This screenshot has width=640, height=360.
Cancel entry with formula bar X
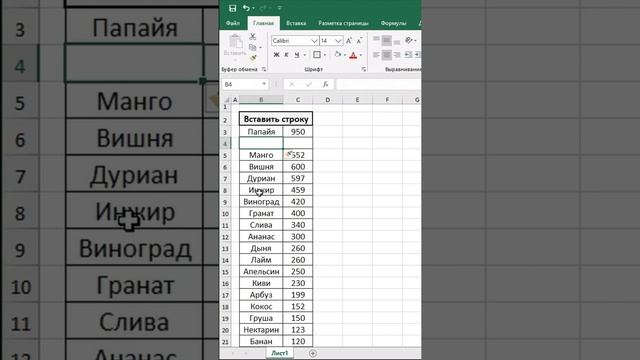coord(291,84)
